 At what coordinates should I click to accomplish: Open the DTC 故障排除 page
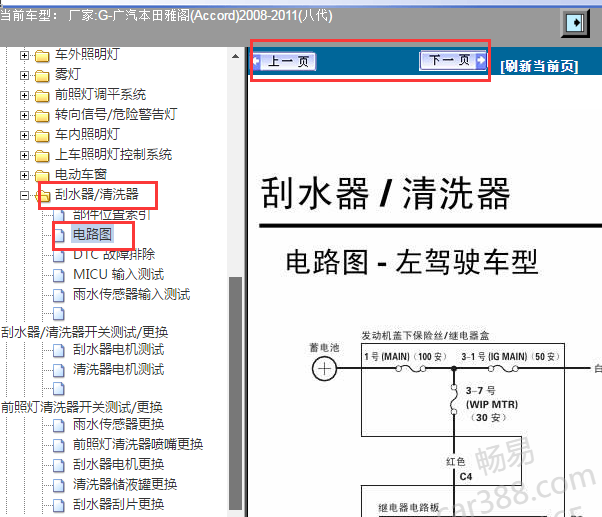[114, 254]
